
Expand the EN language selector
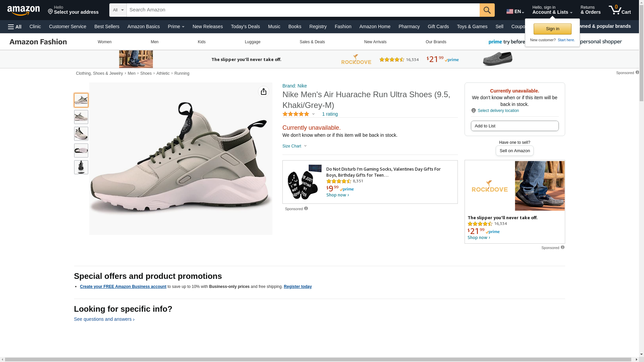[515, 11]
